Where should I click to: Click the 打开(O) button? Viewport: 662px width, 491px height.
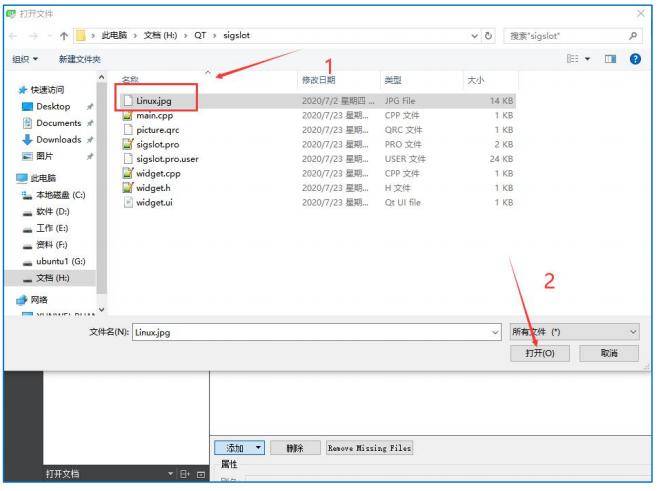pos(540,353)
